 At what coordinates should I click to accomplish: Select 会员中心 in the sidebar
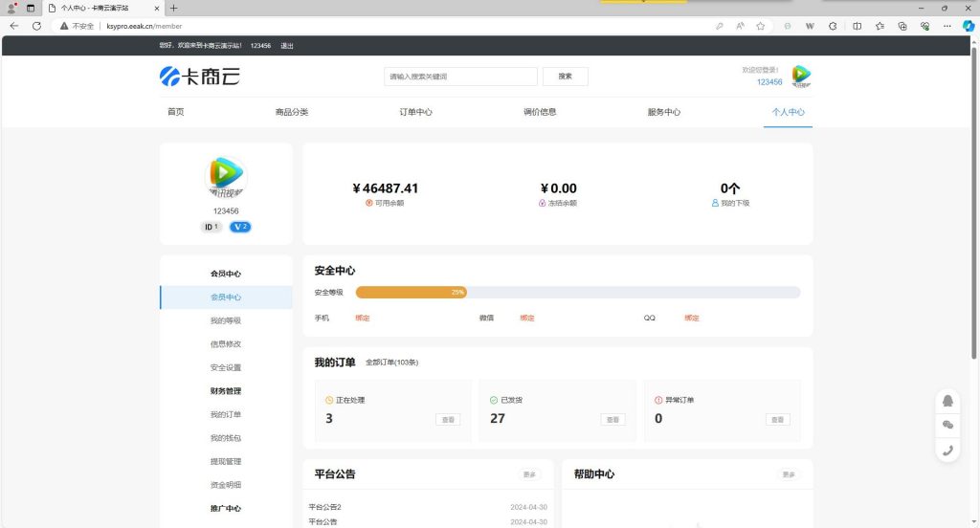226,297
